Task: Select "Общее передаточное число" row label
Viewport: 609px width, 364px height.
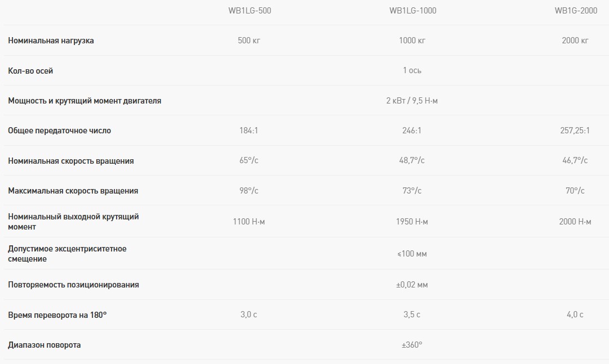Action: 59,131
